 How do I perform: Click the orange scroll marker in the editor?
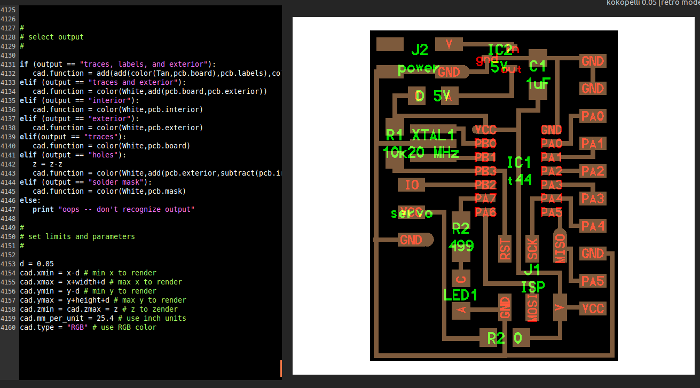click(x=281, y=368)
